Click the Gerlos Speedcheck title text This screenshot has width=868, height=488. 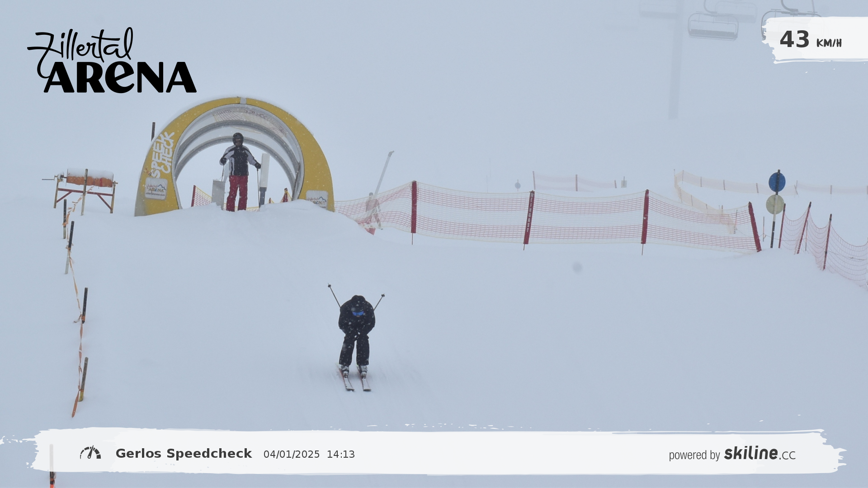click(184, 454)
